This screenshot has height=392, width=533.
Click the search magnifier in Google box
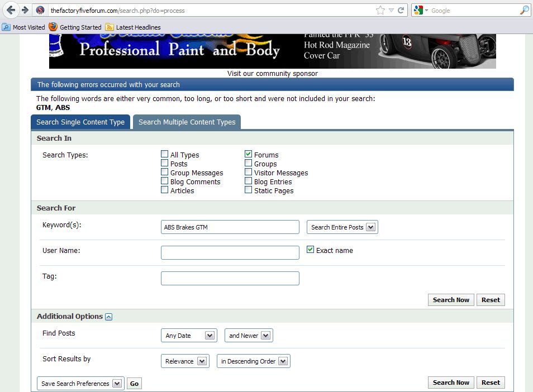click(x=525, y=10)
